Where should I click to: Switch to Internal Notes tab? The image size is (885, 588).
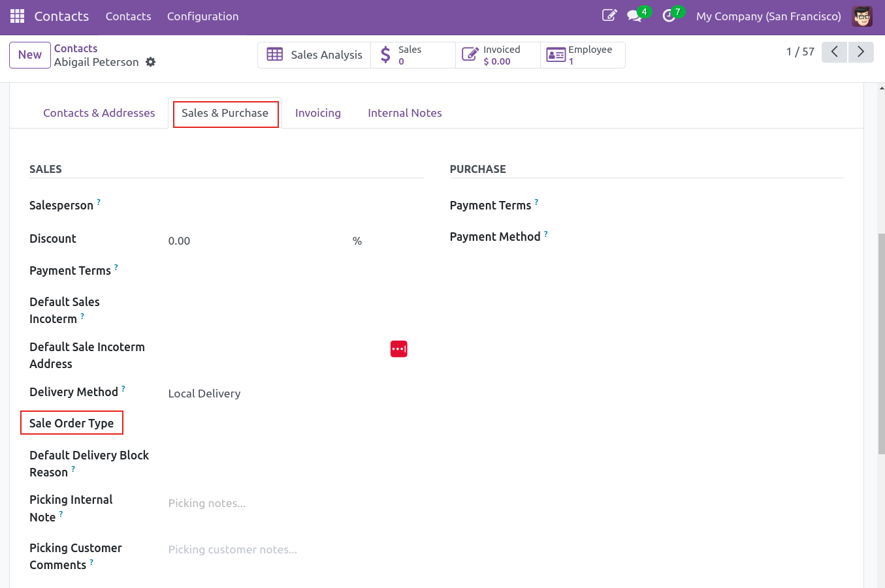click(x=405, y=113)
